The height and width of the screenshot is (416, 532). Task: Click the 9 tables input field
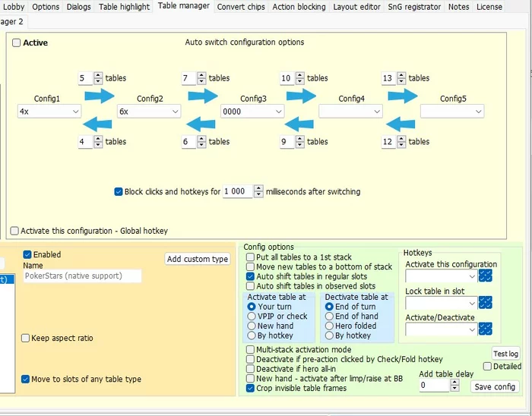[287, 142]
